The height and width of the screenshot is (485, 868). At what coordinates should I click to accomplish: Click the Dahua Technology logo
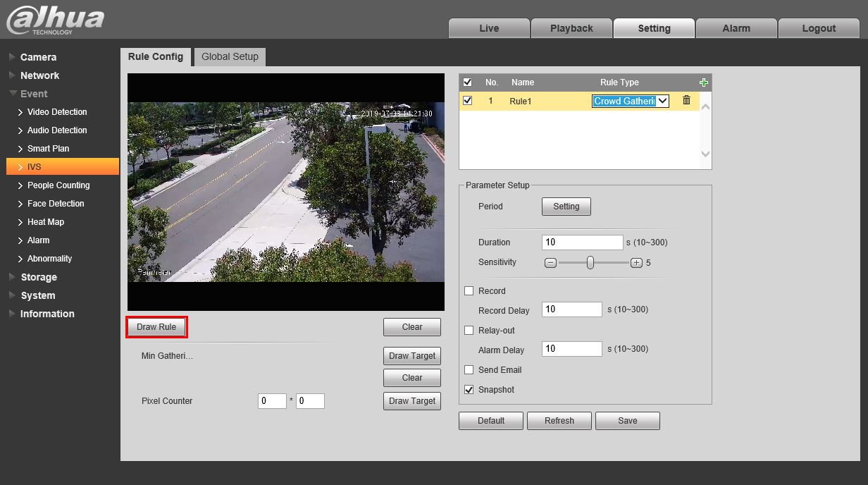[55, 20]
